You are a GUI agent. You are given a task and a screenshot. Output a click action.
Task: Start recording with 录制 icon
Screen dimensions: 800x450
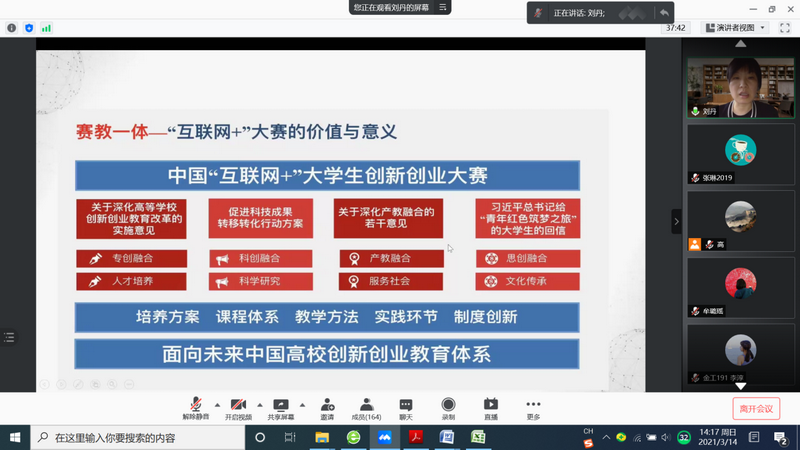(448, 408)
